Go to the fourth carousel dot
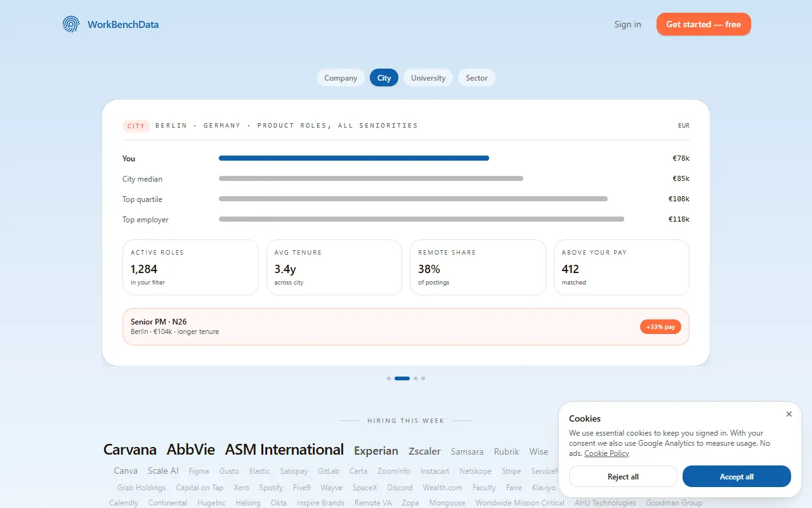 point(423,378)
